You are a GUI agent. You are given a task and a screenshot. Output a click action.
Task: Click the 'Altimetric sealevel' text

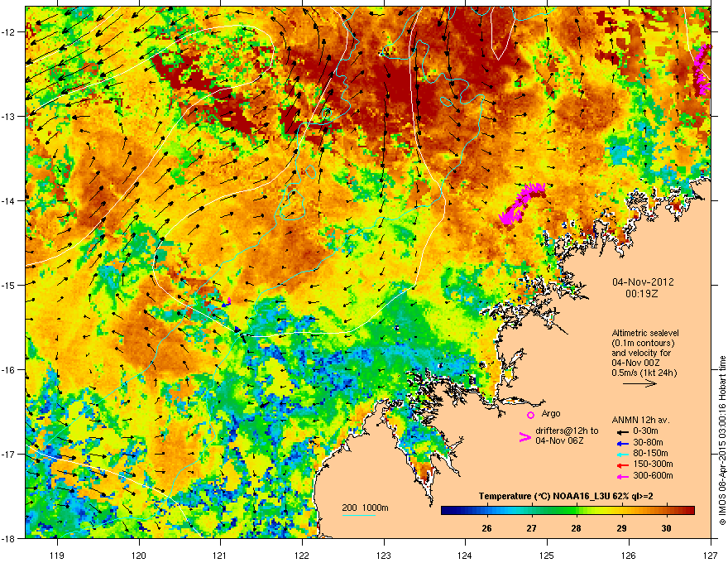point(645,333)
